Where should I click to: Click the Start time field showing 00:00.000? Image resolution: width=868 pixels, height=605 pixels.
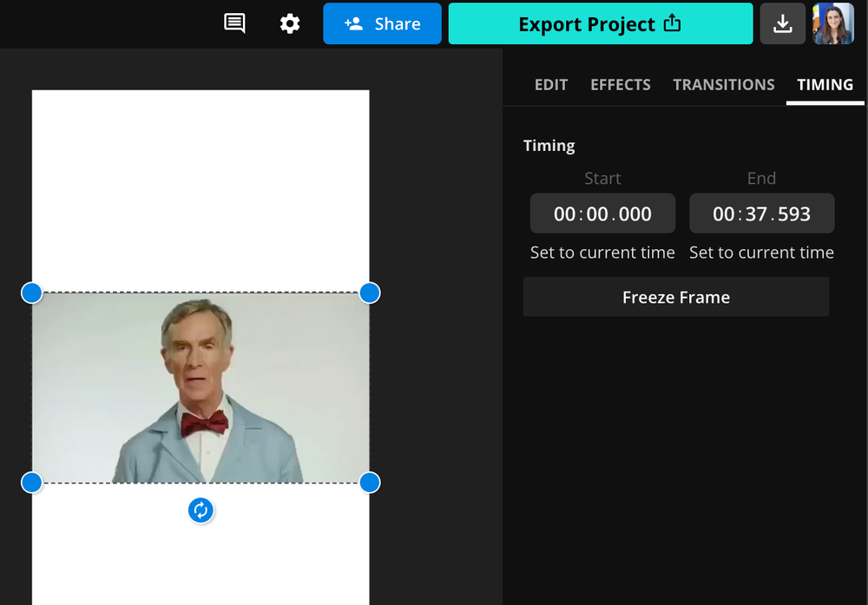[x=602, y=213]
